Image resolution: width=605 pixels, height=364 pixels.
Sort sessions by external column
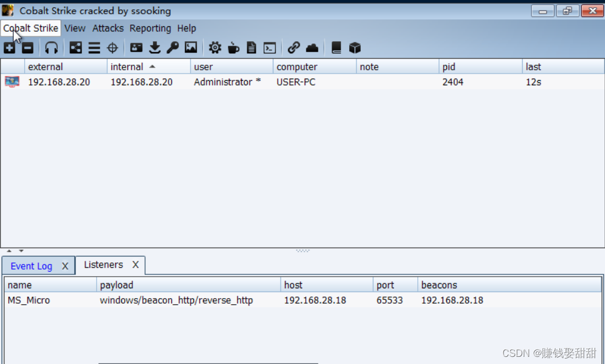pos(65,67)
